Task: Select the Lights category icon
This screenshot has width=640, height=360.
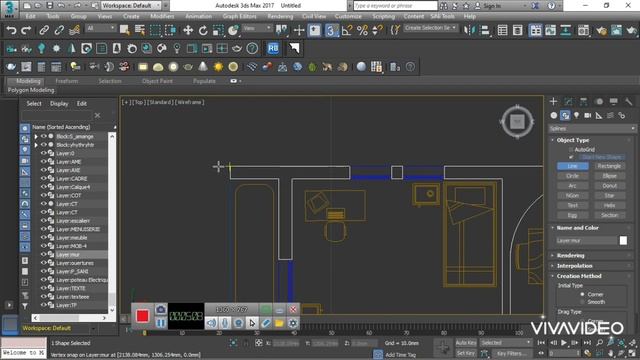Action: click(x=576, y=116)
